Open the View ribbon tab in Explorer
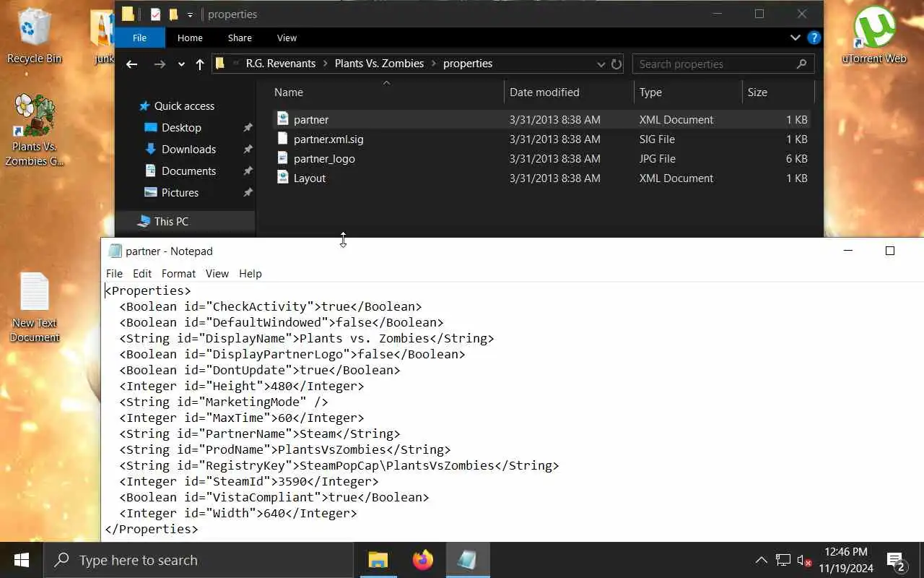This screenshot has width=924, height=578. tap(287, 38)
